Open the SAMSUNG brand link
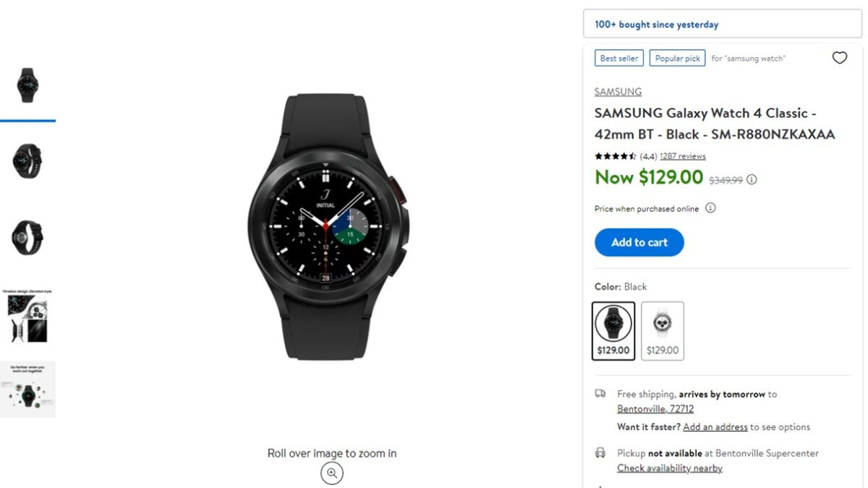 pos(618,92)
